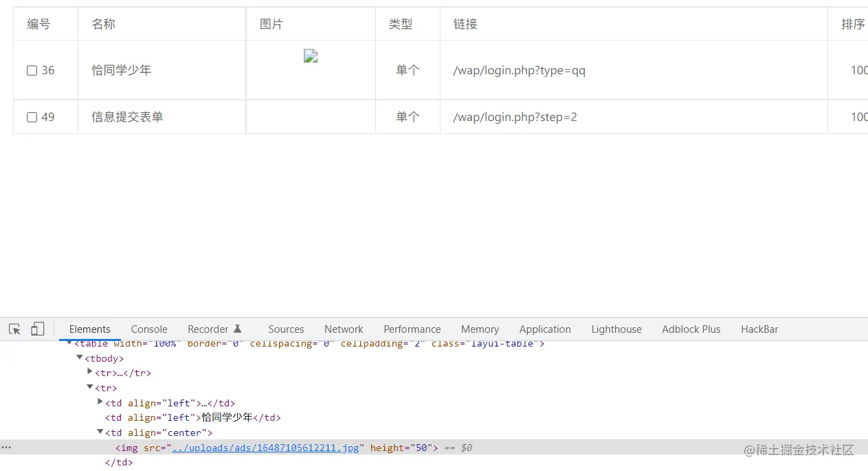This screenshot has width=868, height=471.
Task: Select the 恰同学少年 td line in the DOM tree
Action: click(193, 417)
